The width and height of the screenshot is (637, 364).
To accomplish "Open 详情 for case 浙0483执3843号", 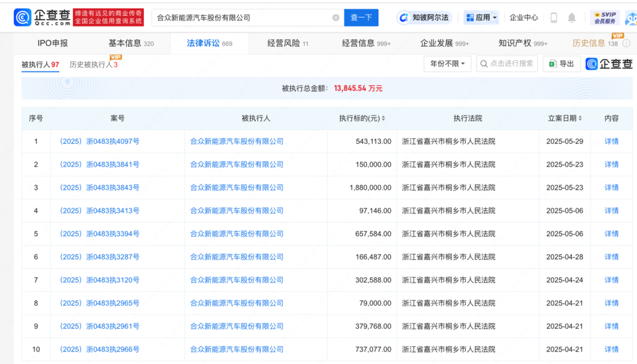I will (611, 188).
